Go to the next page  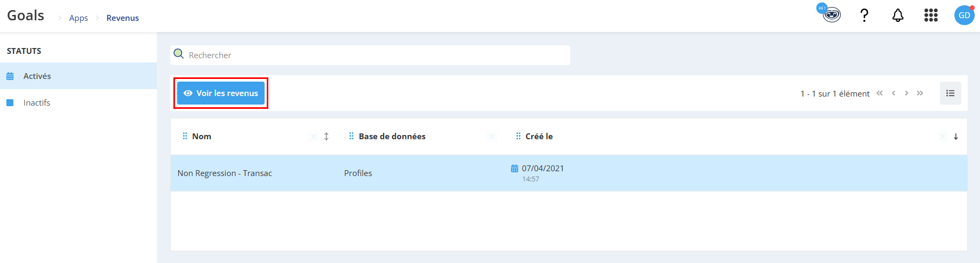point(906,93)
